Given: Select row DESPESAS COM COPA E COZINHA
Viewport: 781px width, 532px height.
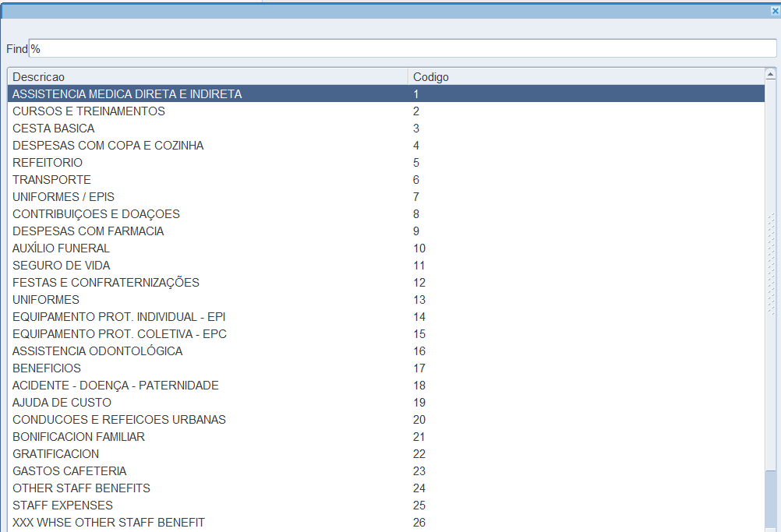Looking at the screenshot, I should tap(386, 146).
